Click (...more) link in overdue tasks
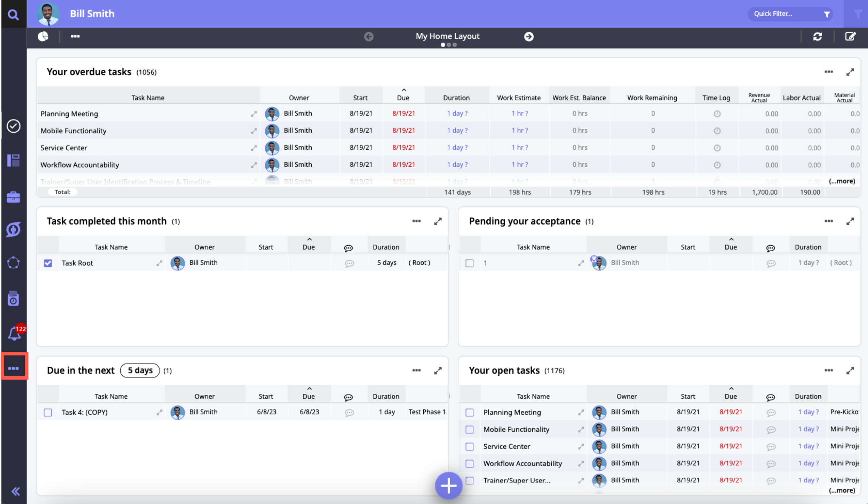Viewport: 868px width, 504px height. (842, 181)
